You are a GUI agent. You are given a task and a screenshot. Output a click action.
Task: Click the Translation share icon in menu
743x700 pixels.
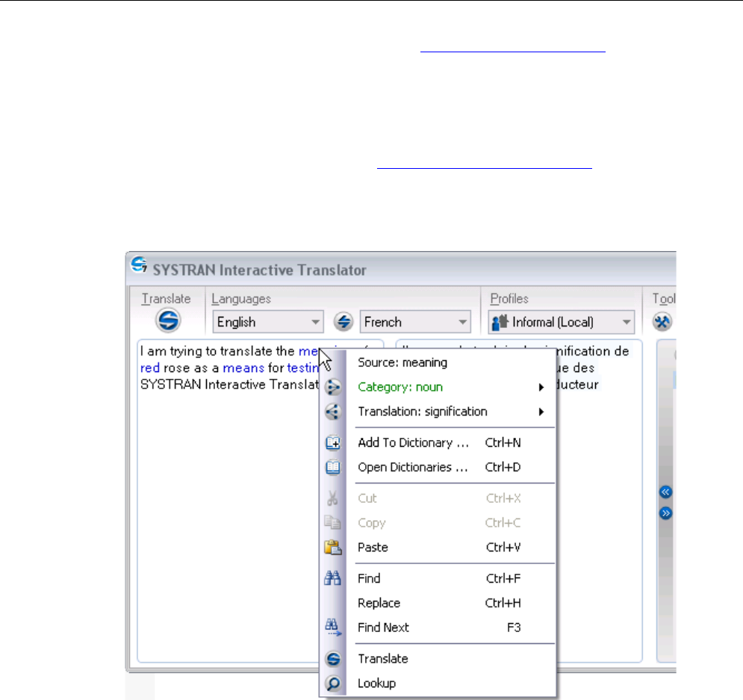coord(332,412)
